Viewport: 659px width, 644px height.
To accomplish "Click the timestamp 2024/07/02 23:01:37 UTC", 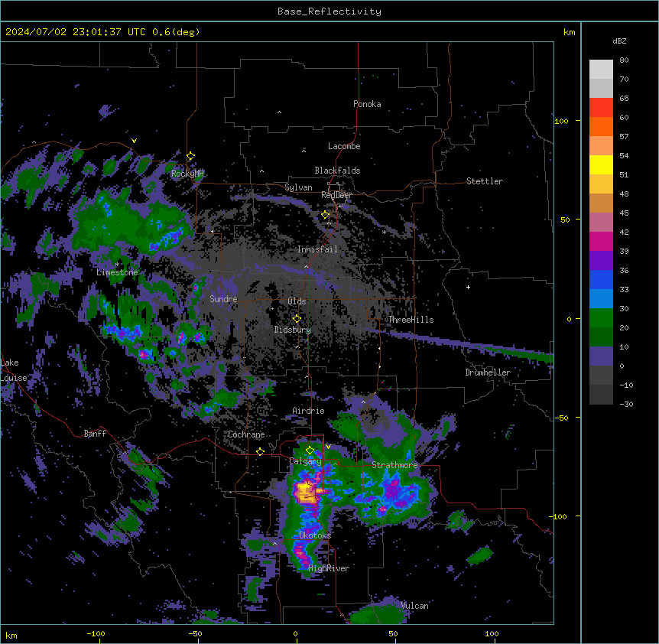I will [x=75, y=32].
